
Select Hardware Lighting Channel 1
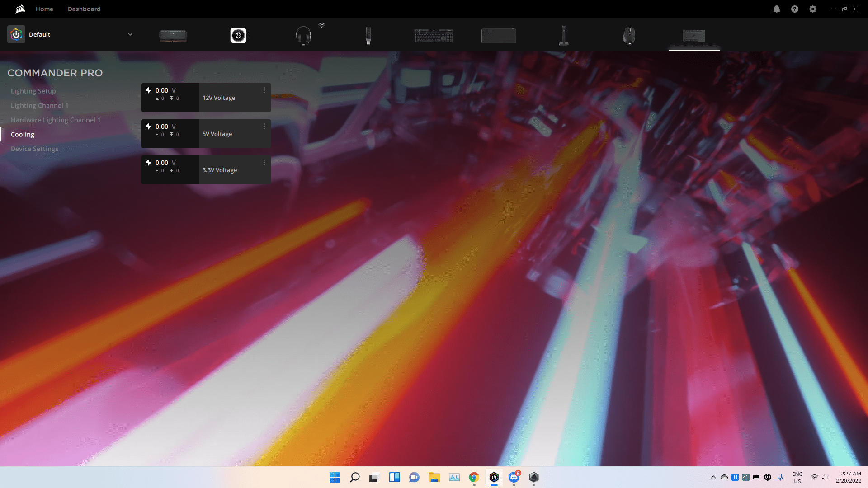pos(56,120)
